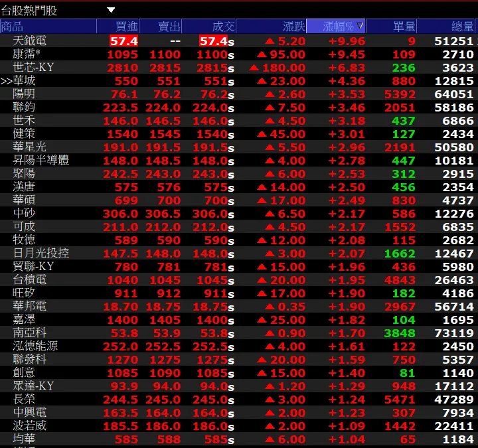Screen dimensions: 478x448
Task: Click the 18.75 sell price of 華邦電
Action: point(163,307)
